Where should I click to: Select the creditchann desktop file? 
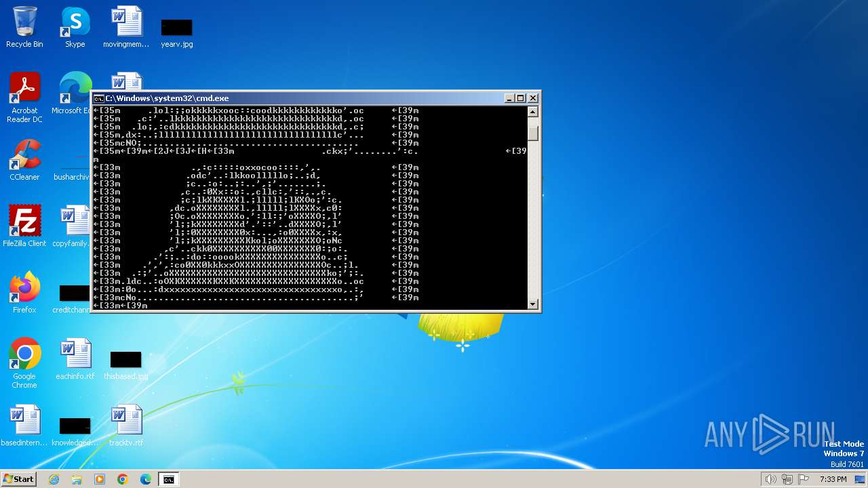[x=72, y=300]
